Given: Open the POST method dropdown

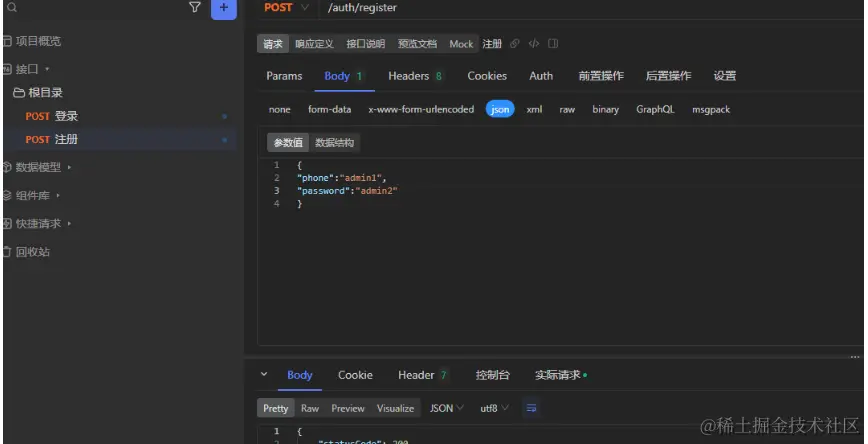Looking at the screenshot, I should (286, 8).
